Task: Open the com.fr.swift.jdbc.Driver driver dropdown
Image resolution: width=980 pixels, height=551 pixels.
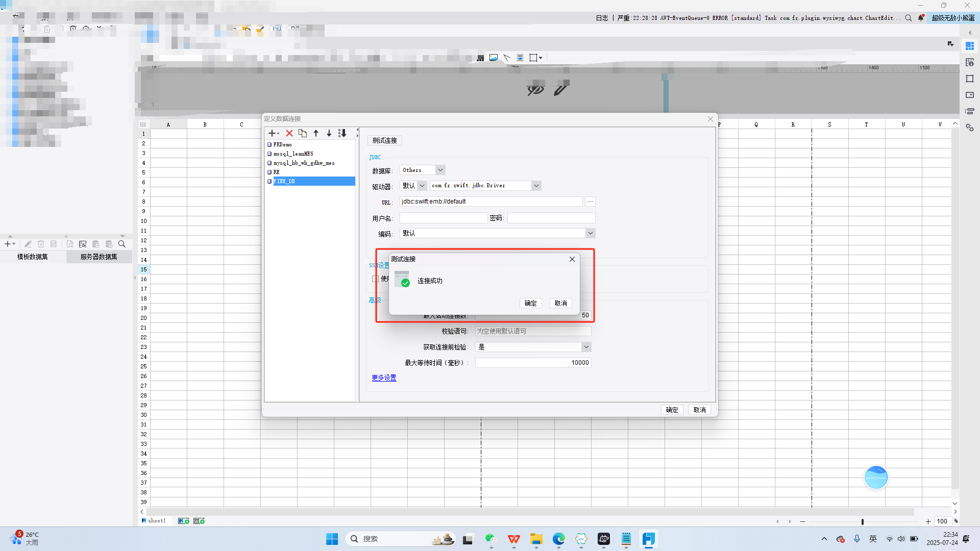Action: [536, 186]
